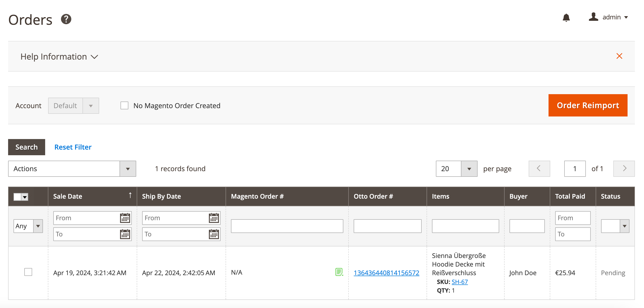
Task: Open Sale Date To calendar picker
Action: (x=125, y=234)
